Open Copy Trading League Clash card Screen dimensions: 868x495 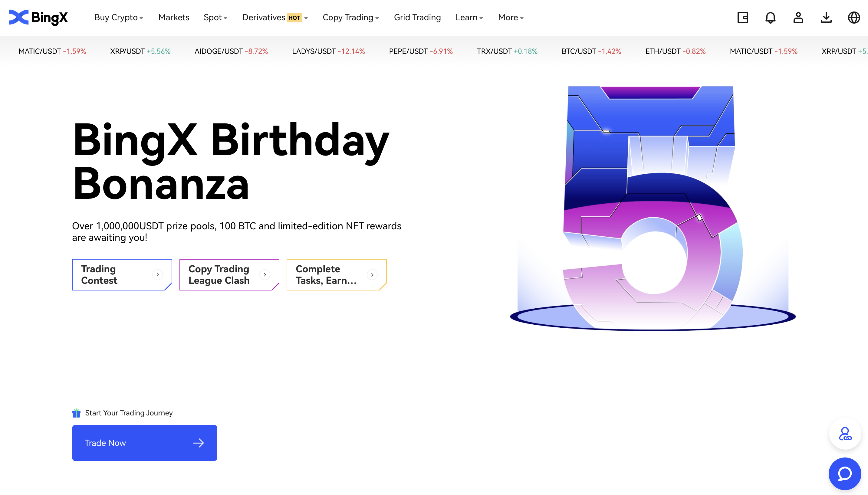(229, 274)
